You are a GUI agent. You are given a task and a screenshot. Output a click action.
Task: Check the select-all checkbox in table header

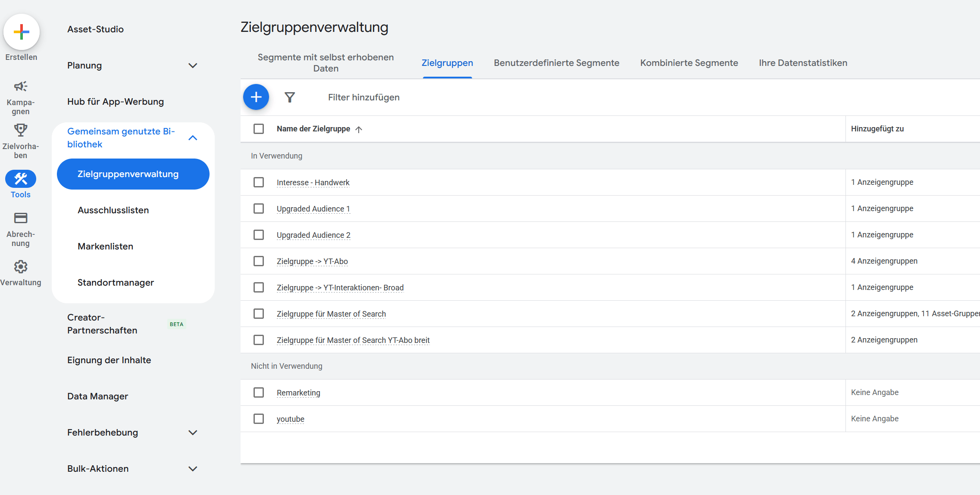click(x=259, y=128)
